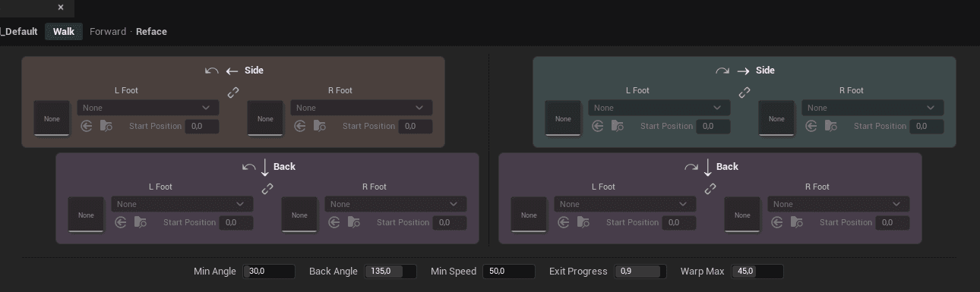
Task: Use selected asset for right Side L Foot
Action: click(x=599, y=126)
